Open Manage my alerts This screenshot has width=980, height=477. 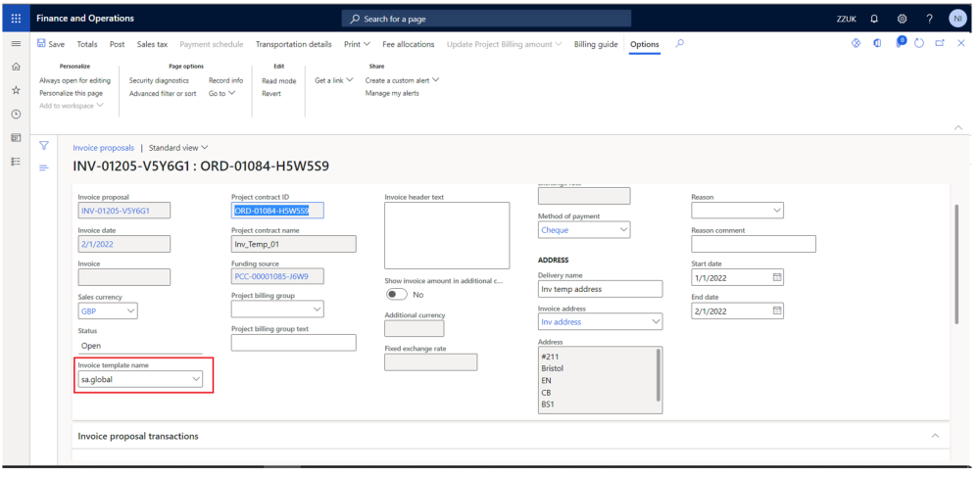tap(392, 93)
